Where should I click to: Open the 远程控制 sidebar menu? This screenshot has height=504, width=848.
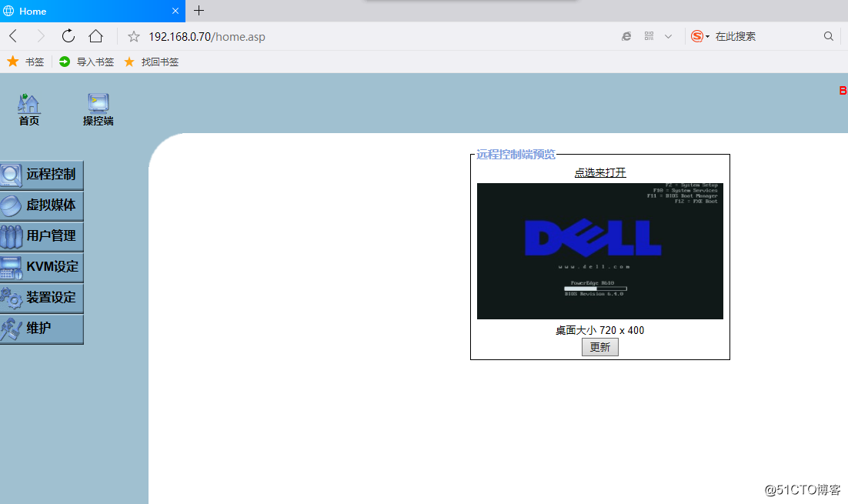point(42,175)
